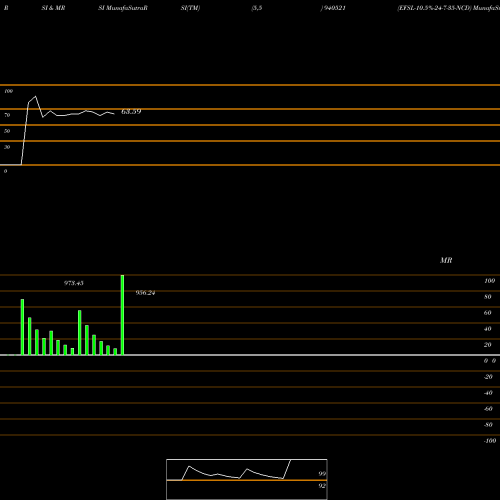
Task: Click the value 99 in the mini chart
Action: click(322, 474)
